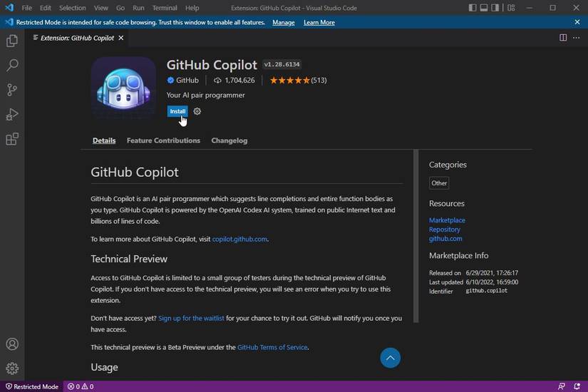
Task: Click errors and warnings count in status bar
Action: coord(81,386)
